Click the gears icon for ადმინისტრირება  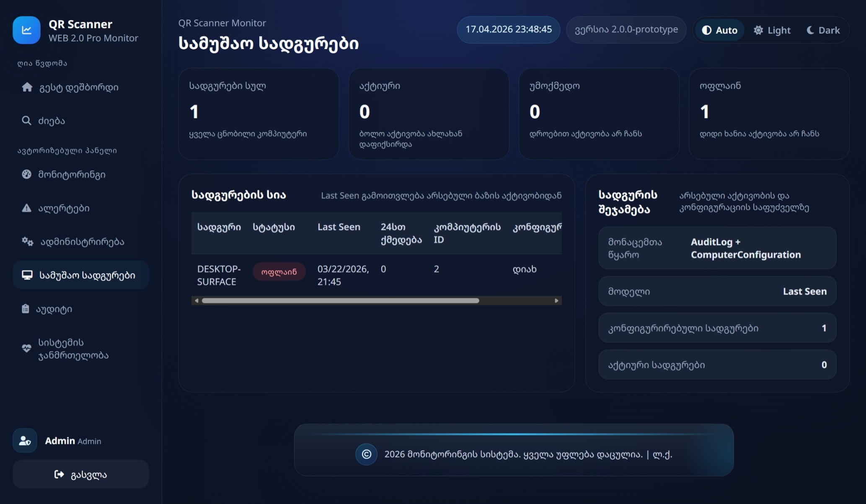(28, 241)
